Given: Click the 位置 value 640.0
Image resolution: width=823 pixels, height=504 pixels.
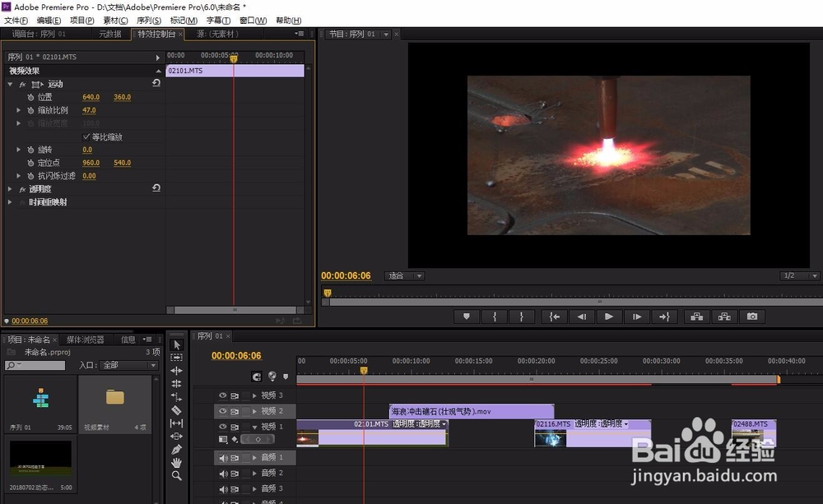Looking at the screenshot, I should tap(91, 97).
